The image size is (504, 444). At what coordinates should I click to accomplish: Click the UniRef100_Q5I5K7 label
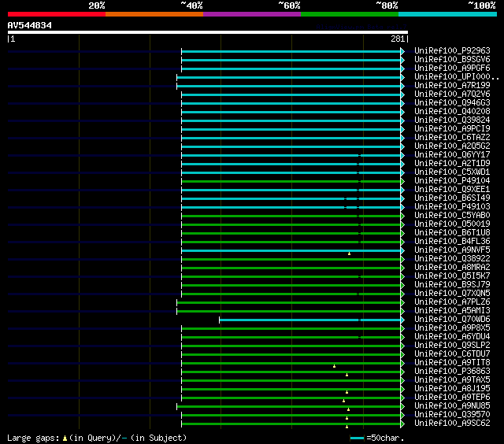pyautogui.click(x=452, y=276)
